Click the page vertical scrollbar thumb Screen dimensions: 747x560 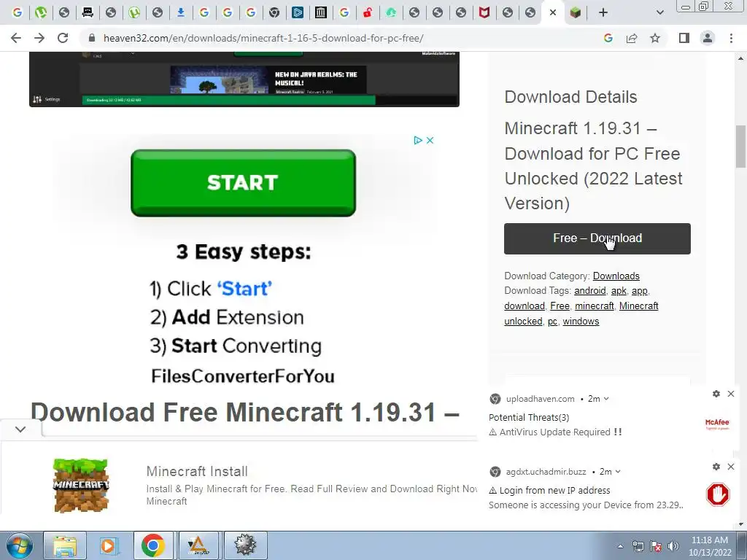[x=740, y=146]
